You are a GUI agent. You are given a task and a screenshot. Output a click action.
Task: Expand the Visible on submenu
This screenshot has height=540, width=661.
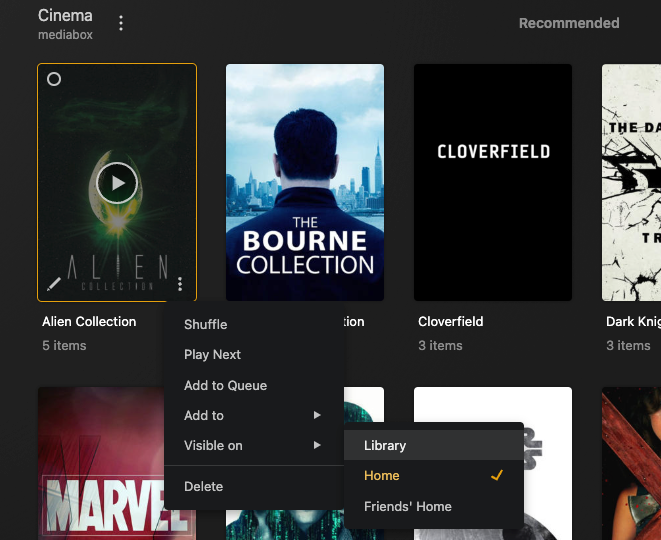pos(254,445)
